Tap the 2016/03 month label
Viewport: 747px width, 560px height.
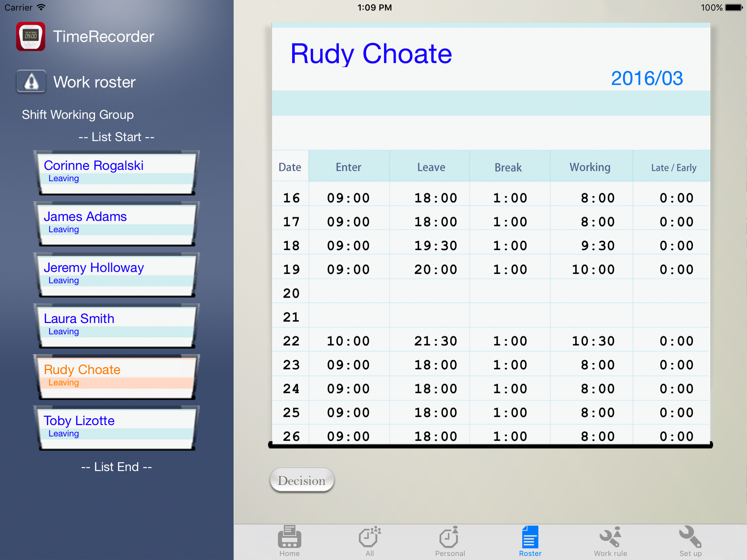(646, 78)
